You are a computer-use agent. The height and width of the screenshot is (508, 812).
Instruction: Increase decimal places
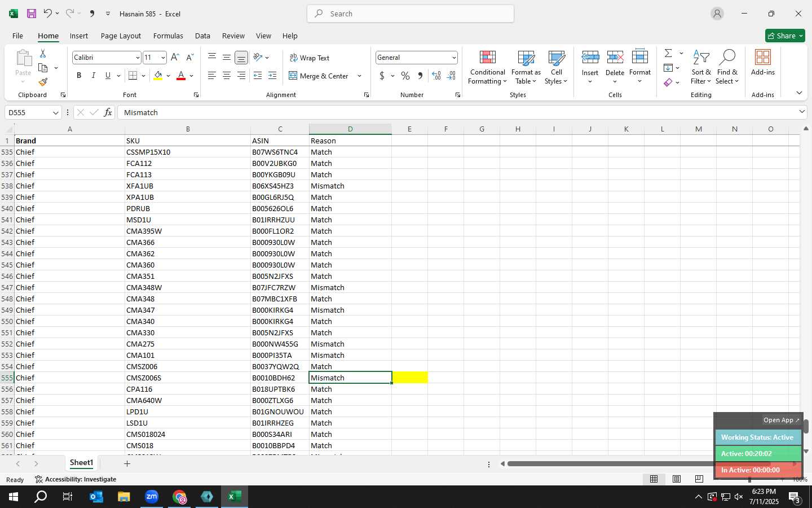point(436,76)
